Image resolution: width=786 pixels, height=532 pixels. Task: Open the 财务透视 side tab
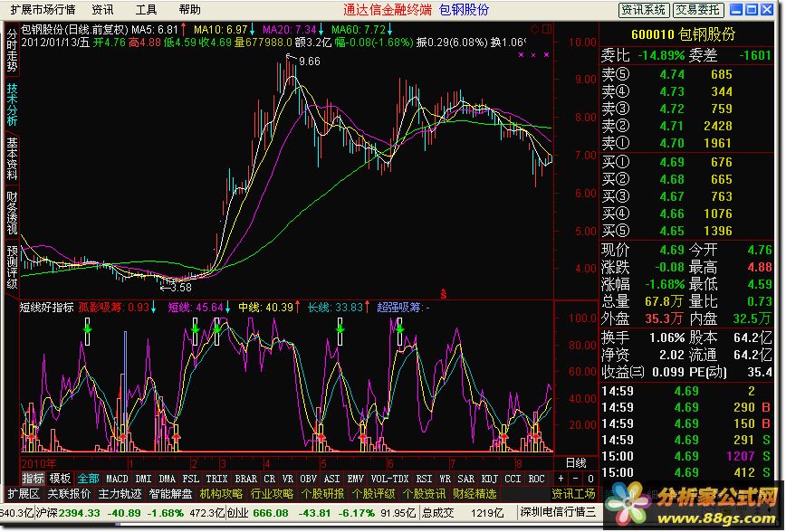pyautogui.click(x=12, y=213)
